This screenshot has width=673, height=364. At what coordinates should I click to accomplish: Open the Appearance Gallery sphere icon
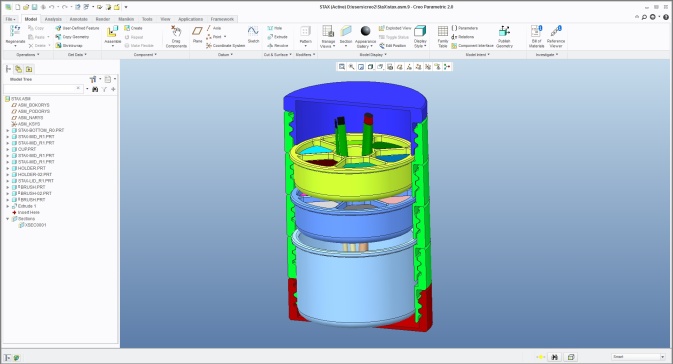pyautogui.click(x=365, y=31)
